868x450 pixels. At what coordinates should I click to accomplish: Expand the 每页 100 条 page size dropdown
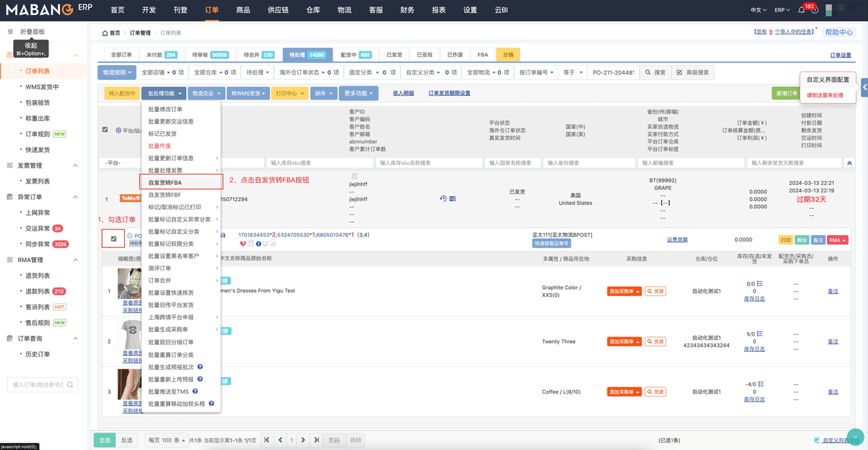click(x=166, y=440)
